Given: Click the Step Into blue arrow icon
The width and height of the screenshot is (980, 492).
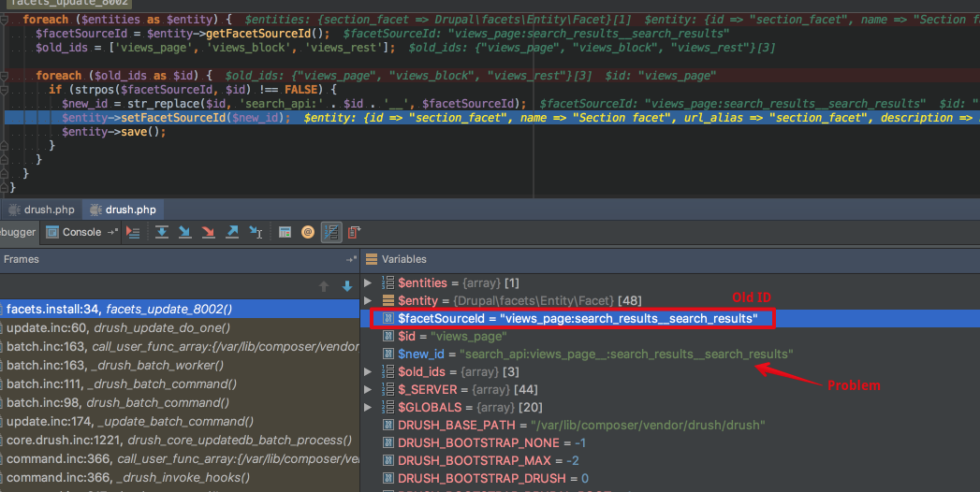Looking at the screenshot, I should click(184, 232).
